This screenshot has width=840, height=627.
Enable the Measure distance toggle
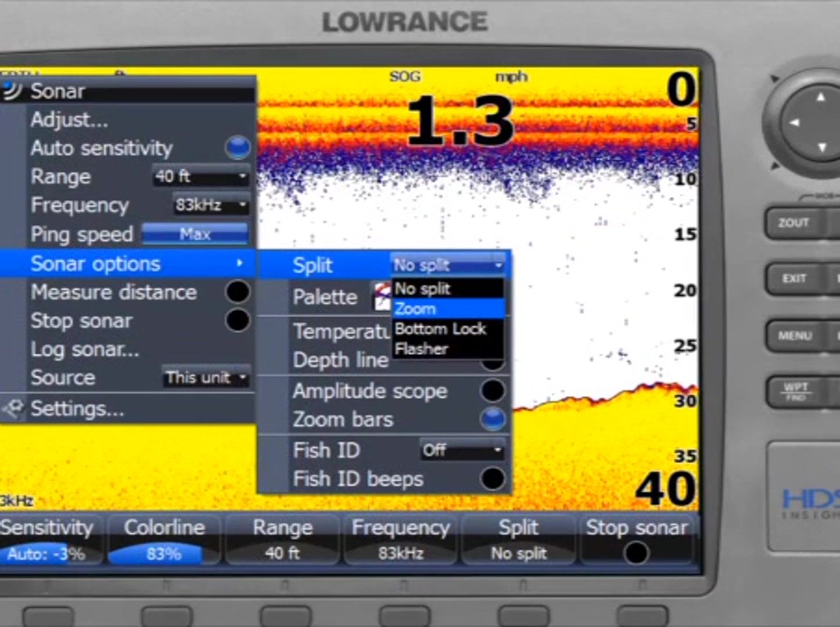point(238,291)
